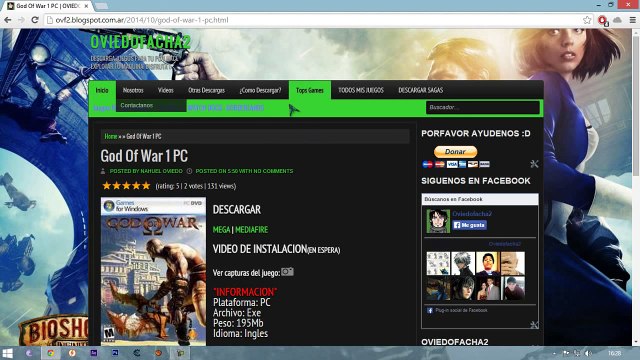Bookmark page with the star icon
The image size is (640, 360).
[x=587, y=20]
